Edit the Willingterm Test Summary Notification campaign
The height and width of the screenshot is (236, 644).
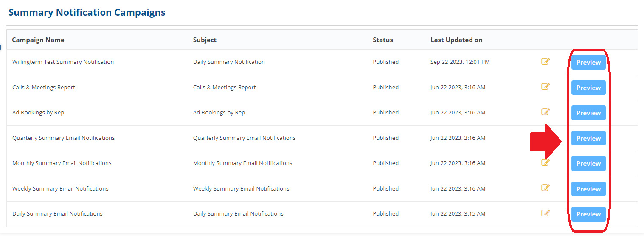point(546,61)
